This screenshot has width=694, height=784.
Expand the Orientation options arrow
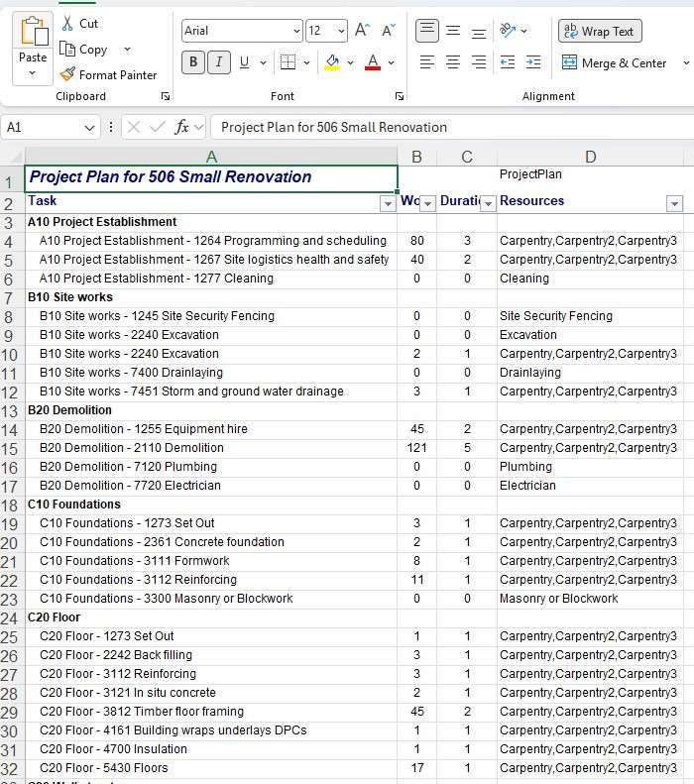[x=523, y=31]
